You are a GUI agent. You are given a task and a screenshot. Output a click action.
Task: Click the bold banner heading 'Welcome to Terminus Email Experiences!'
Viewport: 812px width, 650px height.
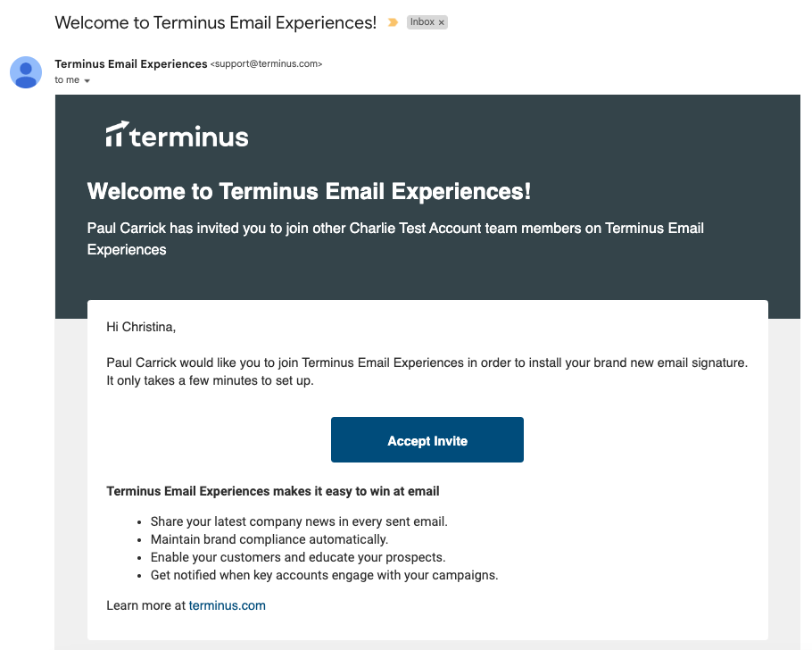point(309,191)
